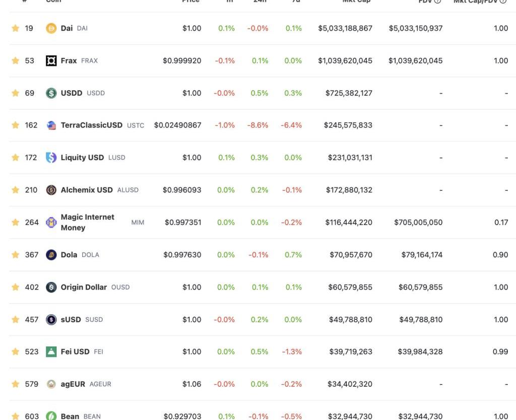Toggle the star next to Bean
The height and width of the screenshot is (420, 516).
pos(15,416)
